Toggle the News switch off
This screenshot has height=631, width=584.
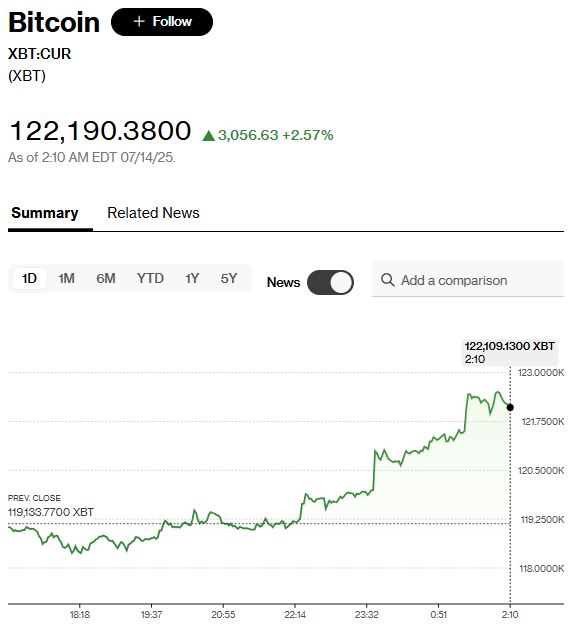click(x=330, y=283)
